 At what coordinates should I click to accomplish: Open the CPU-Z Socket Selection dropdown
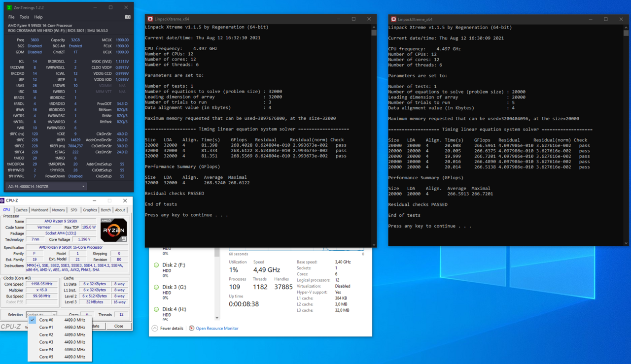point(41,314)
